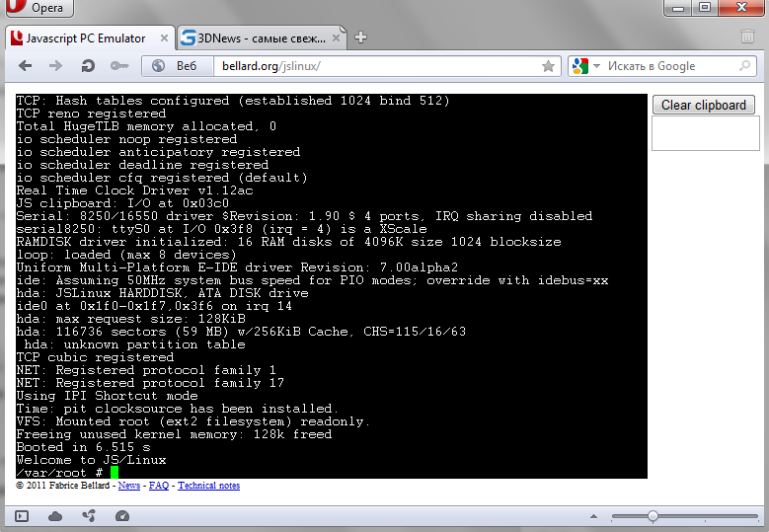
Task: Select the Javascript PC Emulator tab
Action: tap(89, 38)
